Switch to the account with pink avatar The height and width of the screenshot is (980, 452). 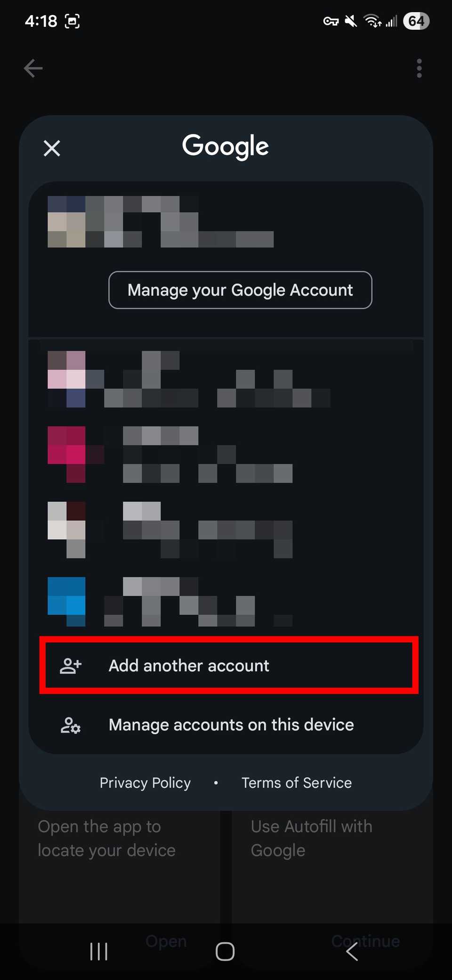tap(226, 379)
